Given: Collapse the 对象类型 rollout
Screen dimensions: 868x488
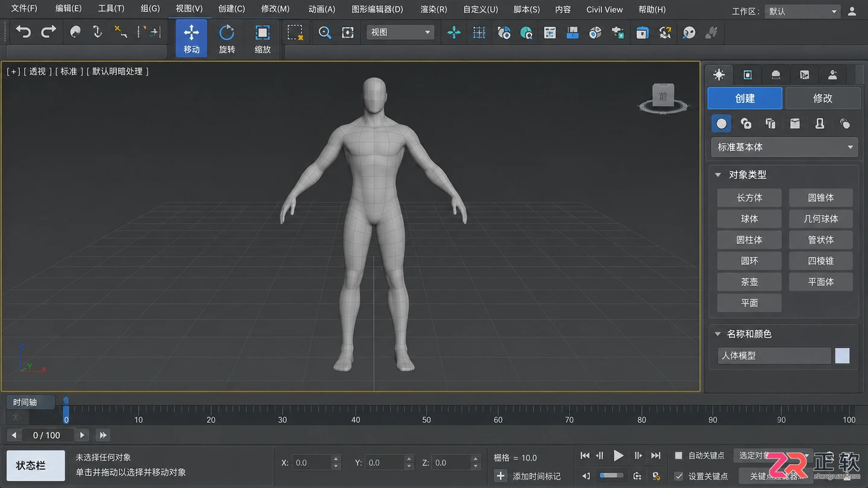Looking at the screenshot, I should (718, 175).
